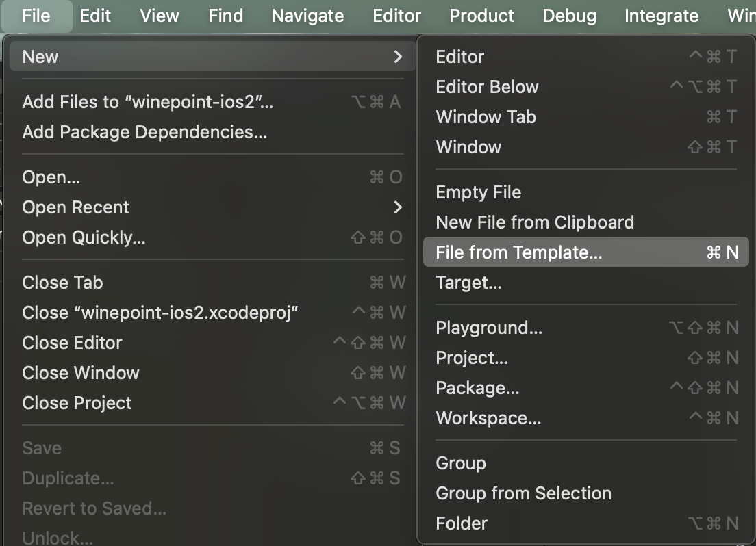Open a new Window Tab
This screenshot has height=546, width=756.
486,117
